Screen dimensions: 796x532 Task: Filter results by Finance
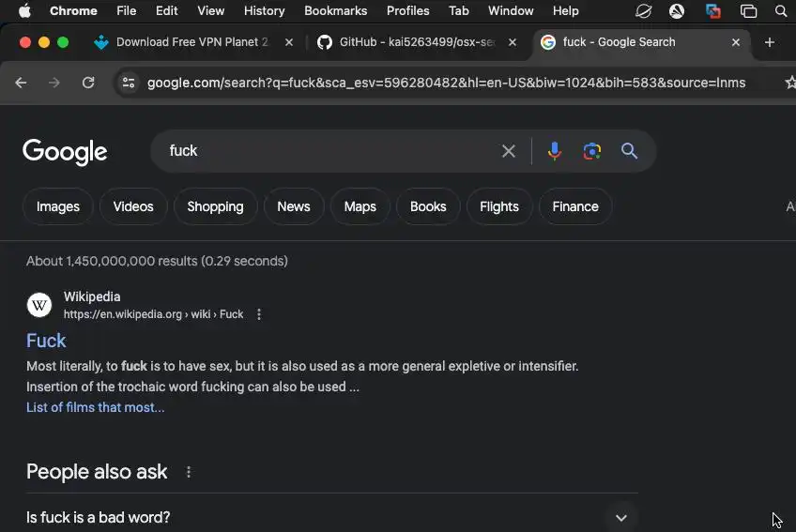pos(575,206)
